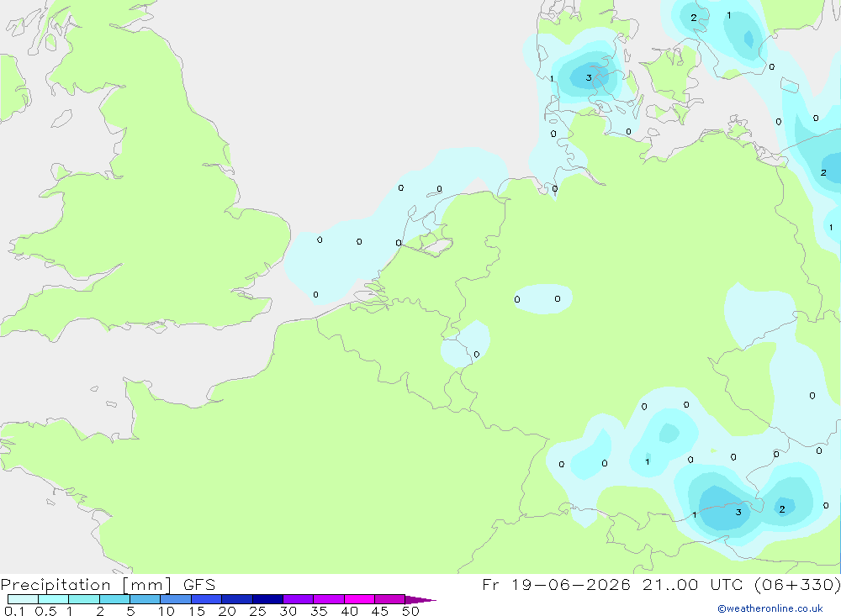Select the 10 to 15 mm legend swatch
This screenshot has height=616, width=841.
[x=176, y=599]
